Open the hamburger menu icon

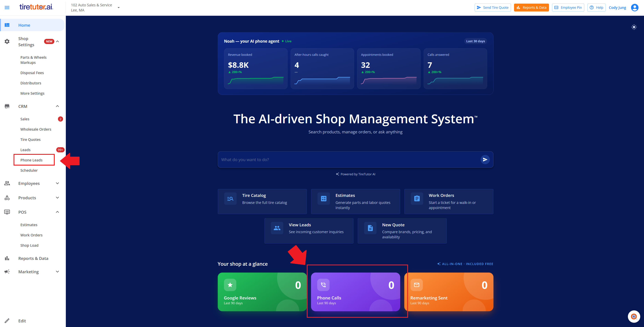7,8
